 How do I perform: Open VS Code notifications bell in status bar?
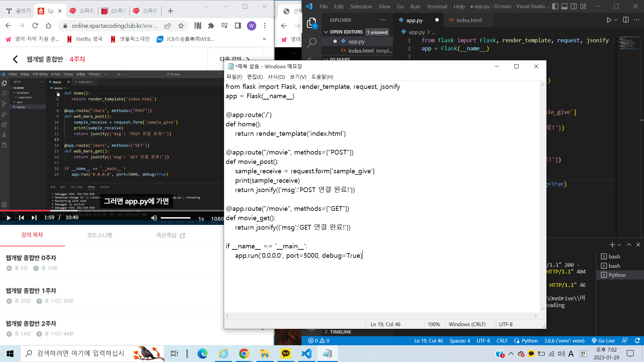tap(637, 341)
